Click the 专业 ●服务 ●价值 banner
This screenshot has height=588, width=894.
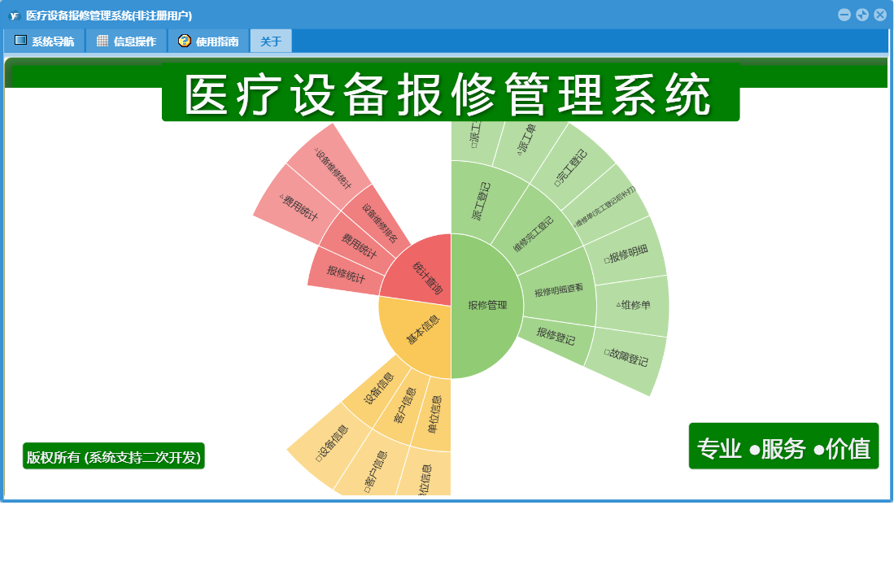click(x=783, y=446)
